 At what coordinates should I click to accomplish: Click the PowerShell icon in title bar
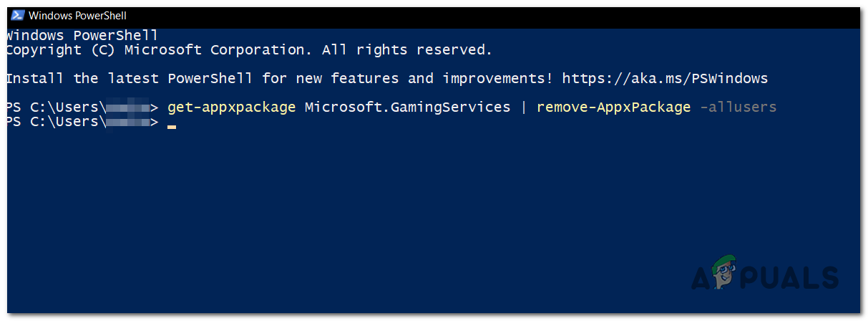[14, 15]
